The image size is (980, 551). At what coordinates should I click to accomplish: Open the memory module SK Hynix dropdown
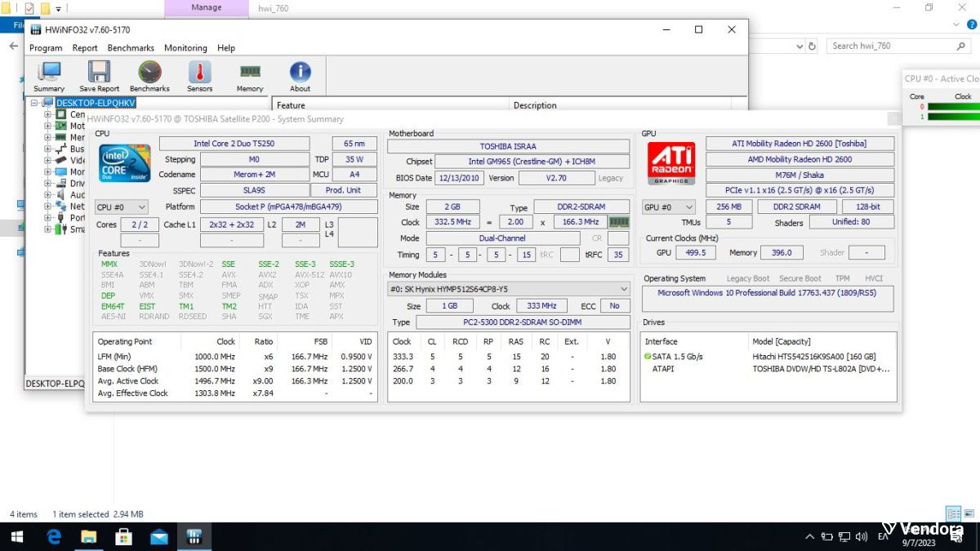coord(508,289)
